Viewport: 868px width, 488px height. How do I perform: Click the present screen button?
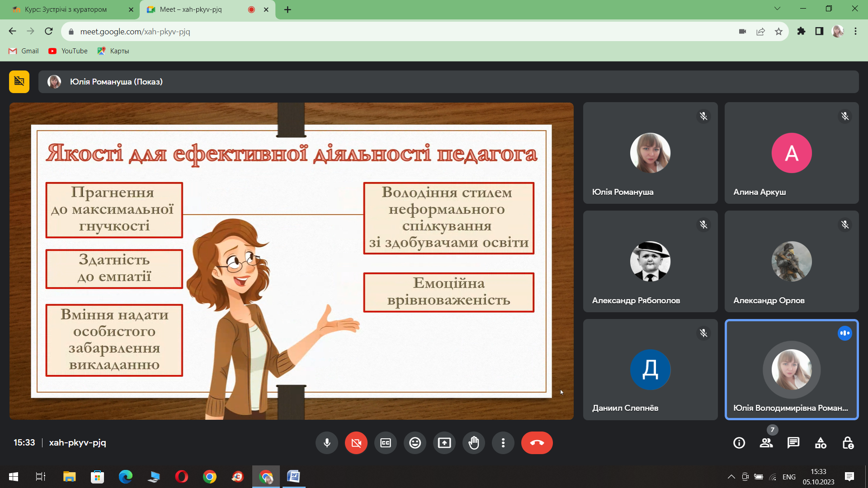tap(444, 443)
